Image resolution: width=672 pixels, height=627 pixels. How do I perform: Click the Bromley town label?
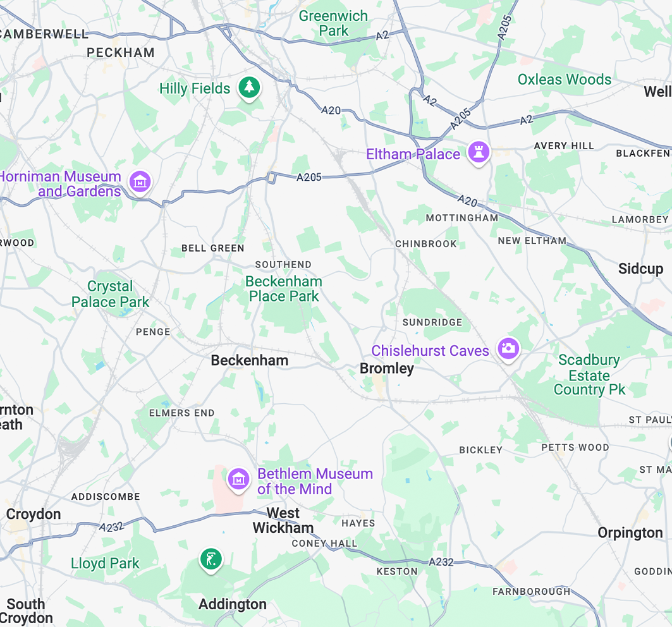click(386, 368)
